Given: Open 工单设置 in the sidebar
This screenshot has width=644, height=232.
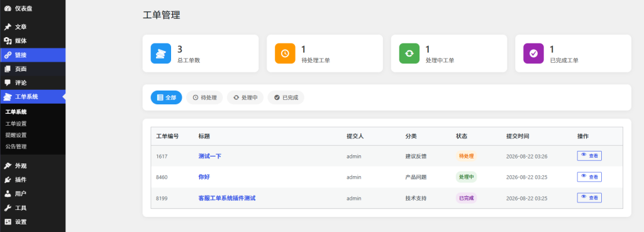Looking at the screenshot, I should pos(16,124).
